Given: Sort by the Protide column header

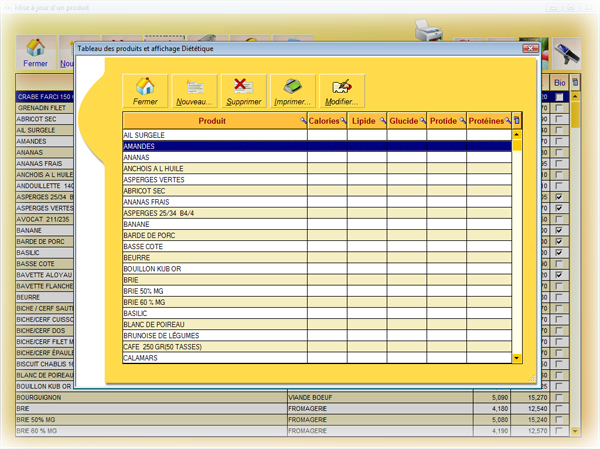Looking at the screenshot, I should (x=443, y=121).
